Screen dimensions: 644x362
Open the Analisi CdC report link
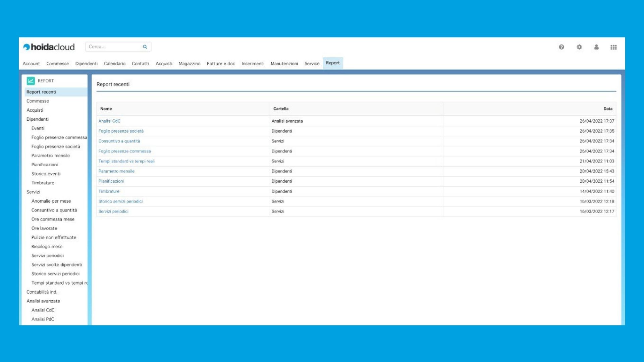coord(109,121)
